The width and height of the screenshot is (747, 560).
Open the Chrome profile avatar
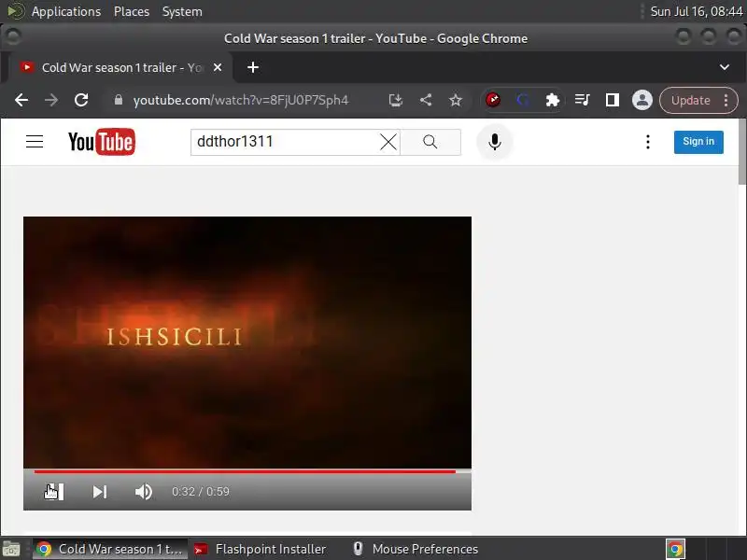pos(642,100)
